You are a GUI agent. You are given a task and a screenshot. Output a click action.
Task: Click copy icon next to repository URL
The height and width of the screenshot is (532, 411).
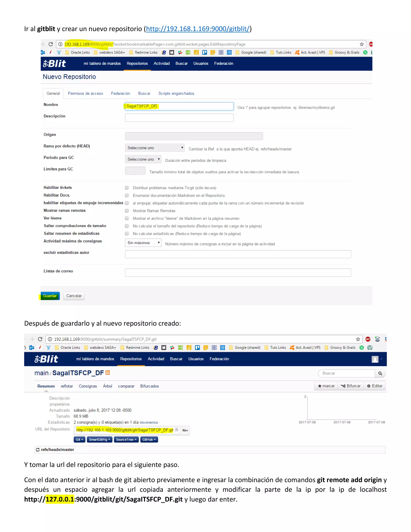point(177,430)
